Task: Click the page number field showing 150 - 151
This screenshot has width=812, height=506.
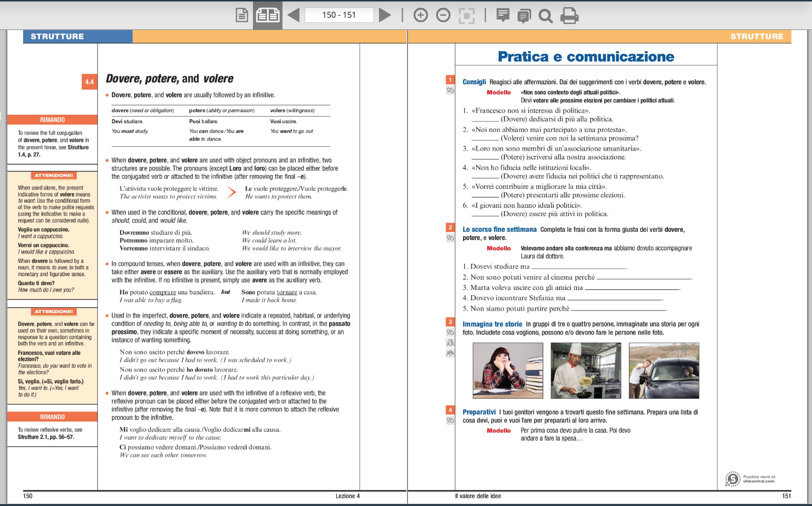Action: (339, 15)
